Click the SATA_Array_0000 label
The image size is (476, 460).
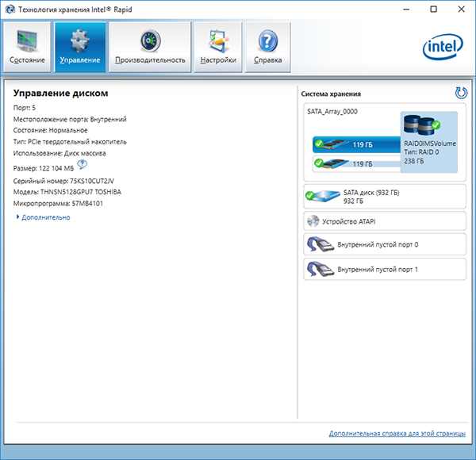coord(332,111)
